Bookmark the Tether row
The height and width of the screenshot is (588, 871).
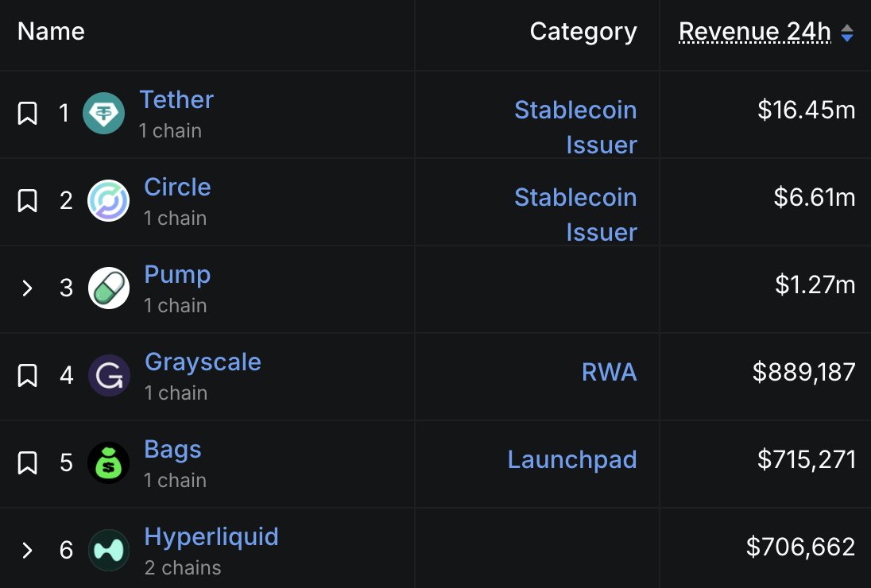click(x=28, y=114)
